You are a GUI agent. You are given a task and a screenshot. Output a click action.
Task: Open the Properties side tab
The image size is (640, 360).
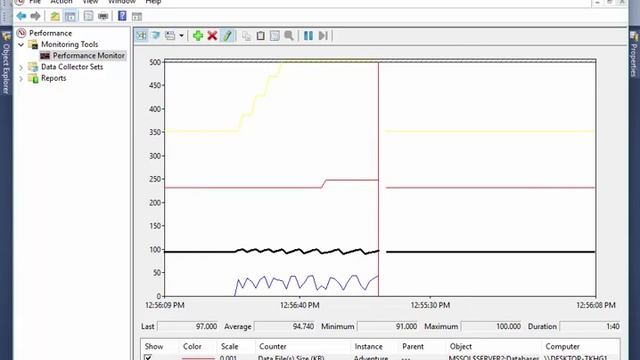click(634, 55)
